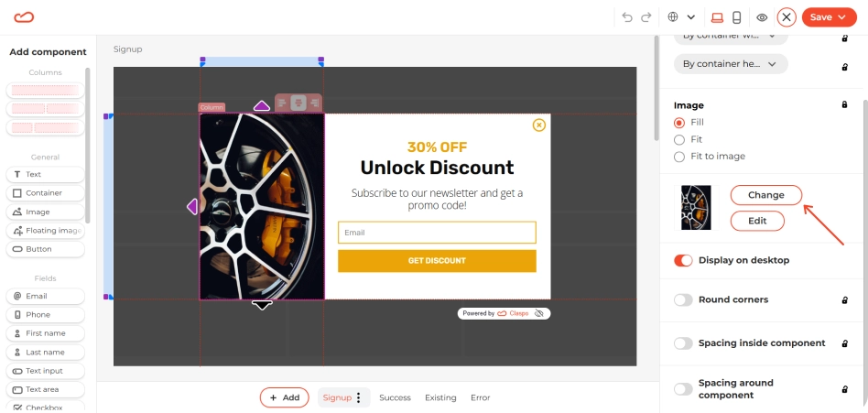Viewport: 868px width, 413px height.
Task: Switch to mobile preview phone icon
Action: [736, 17]
